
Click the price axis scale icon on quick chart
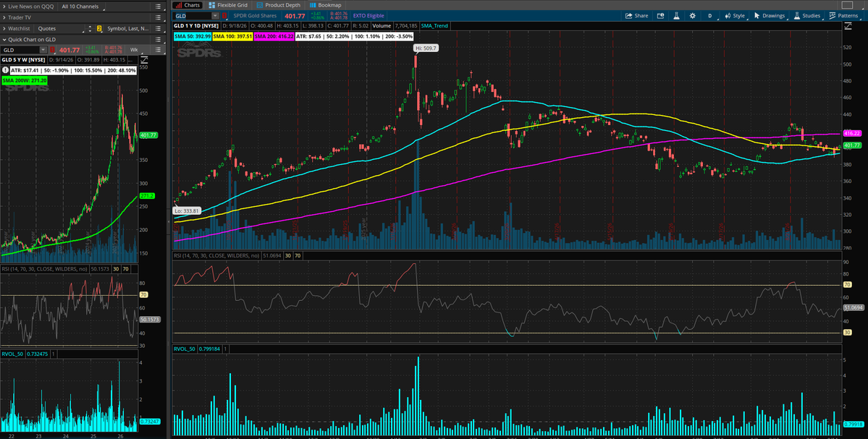145,60
